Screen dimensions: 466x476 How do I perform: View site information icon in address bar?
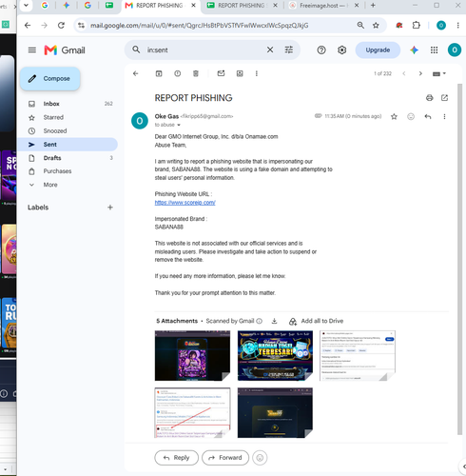pos(82,25)
